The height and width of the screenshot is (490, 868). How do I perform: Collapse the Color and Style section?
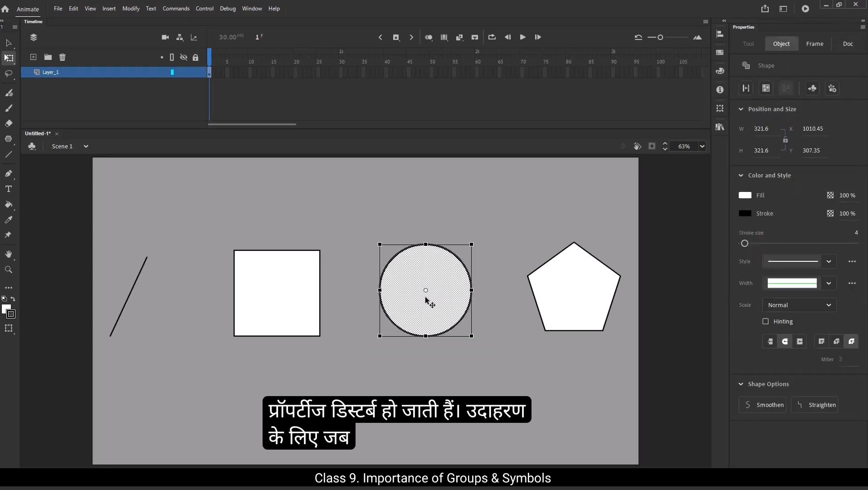[741, 175]
